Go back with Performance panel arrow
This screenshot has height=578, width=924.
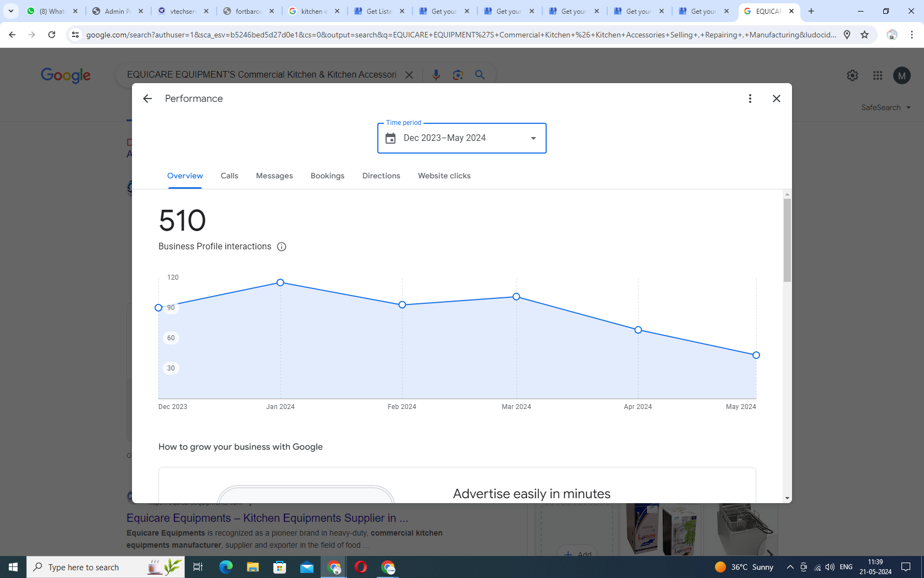[x=147, y=99]
